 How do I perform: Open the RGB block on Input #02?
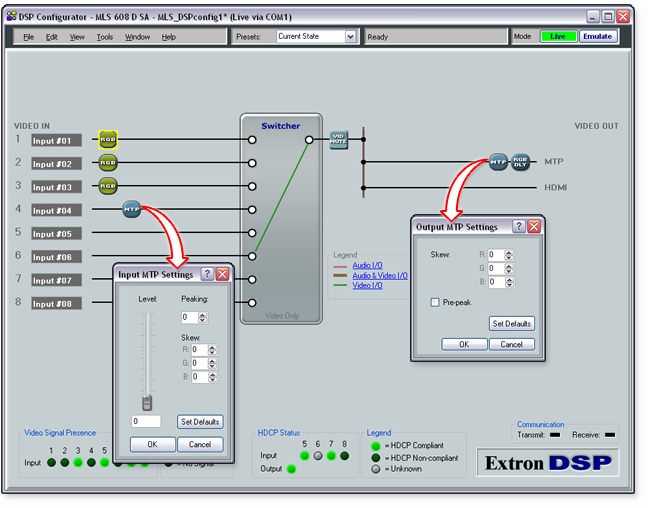[x=108, y=163]
